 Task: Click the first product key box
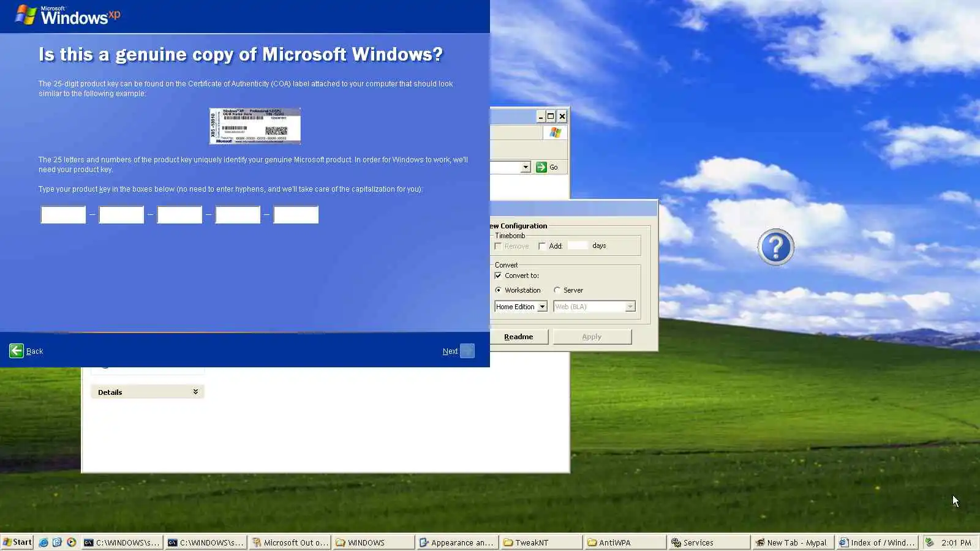pyautogui.click(x=63, y=215)
